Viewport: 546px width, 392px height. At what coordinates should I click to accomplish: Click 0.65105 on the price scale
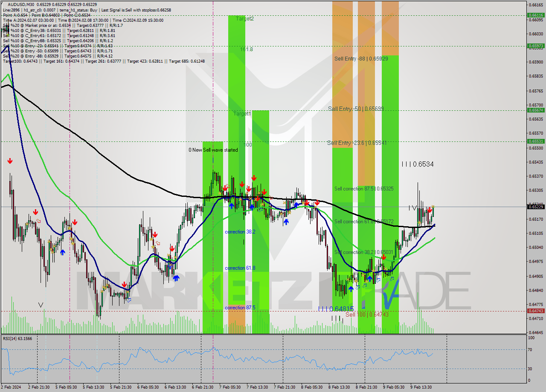click(536, 233)
